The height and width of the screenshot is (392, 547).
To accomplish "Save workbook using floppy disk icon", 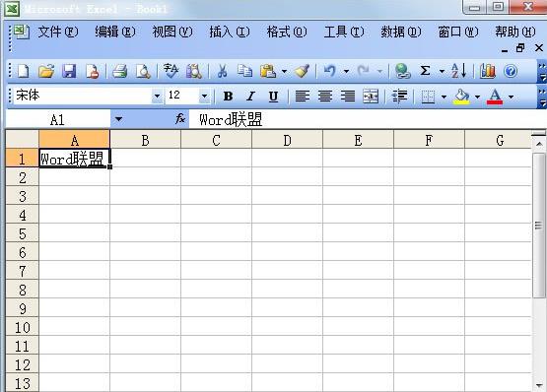I will click(69, 71).
